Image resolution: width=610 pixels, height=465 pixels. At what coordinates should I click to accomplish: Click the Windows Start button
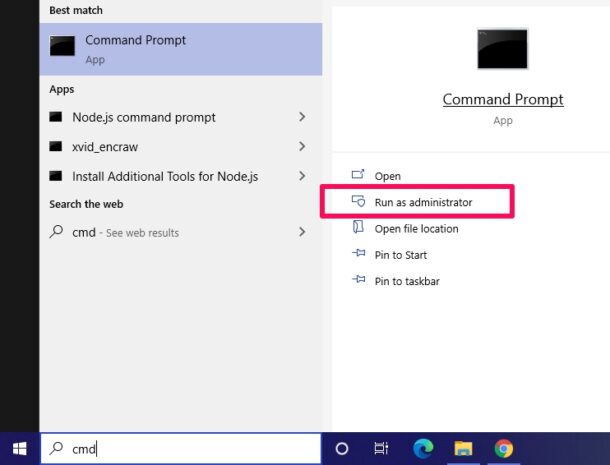pos(19,449)
